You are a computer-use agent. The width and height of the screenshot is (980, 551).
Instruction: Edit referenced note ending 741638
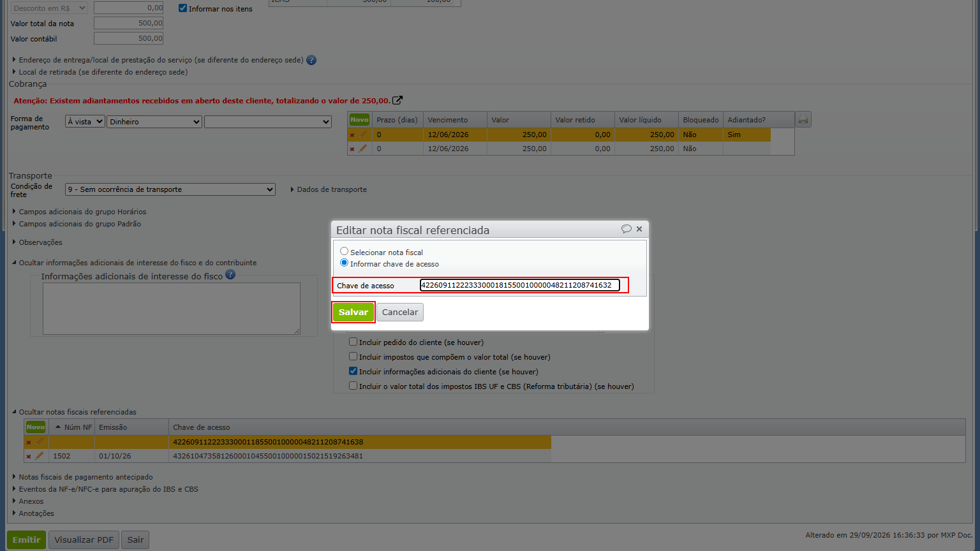click(40, 442)
